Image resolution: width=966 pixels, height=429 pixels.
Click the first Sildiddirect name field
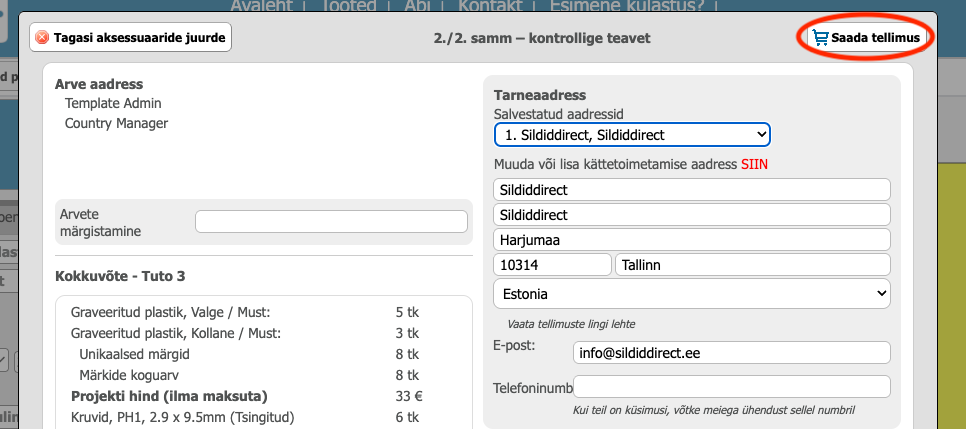pos(692,189)
